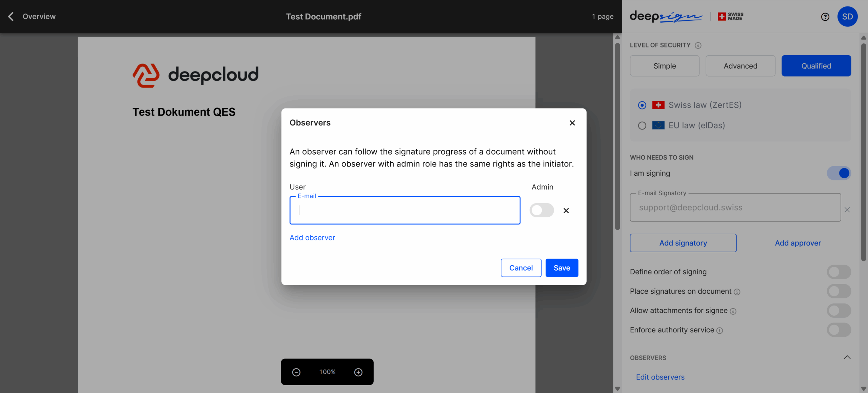Close the Observers dialog with the X
Viewport: 868px width, 393px height.
(572, 123)
